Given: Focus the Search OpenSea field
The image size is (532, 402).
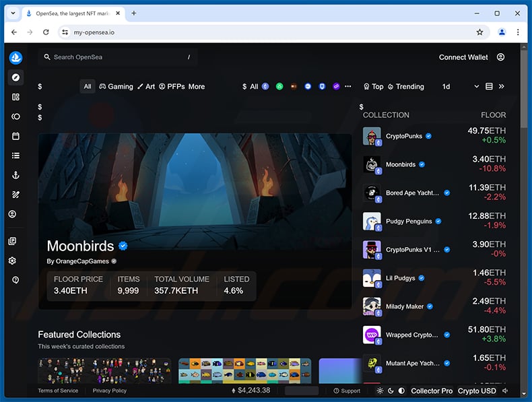Looking at the screenshot, I should 118,57.
